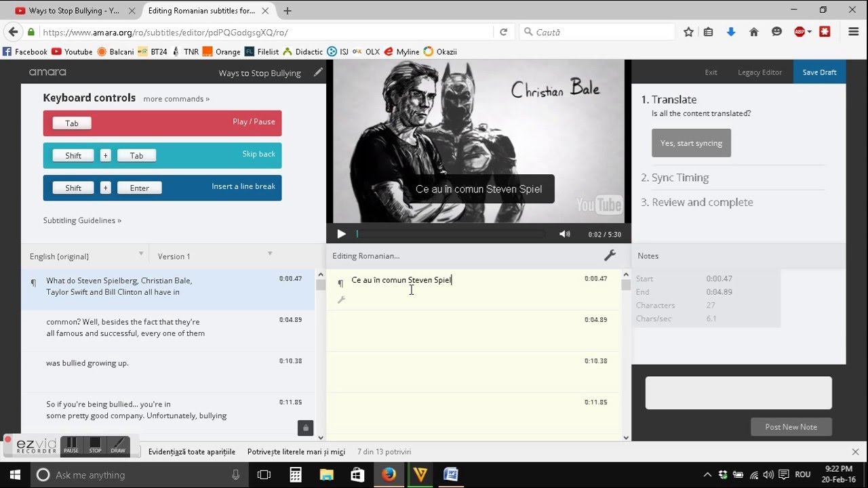Open the bookmarks list icon
This screenshot has height=488, width=868.
[709, 32]
